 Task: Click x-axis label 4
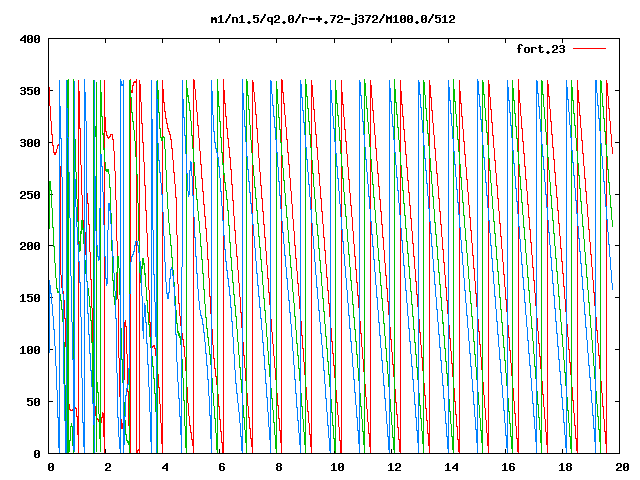point(164,467)
